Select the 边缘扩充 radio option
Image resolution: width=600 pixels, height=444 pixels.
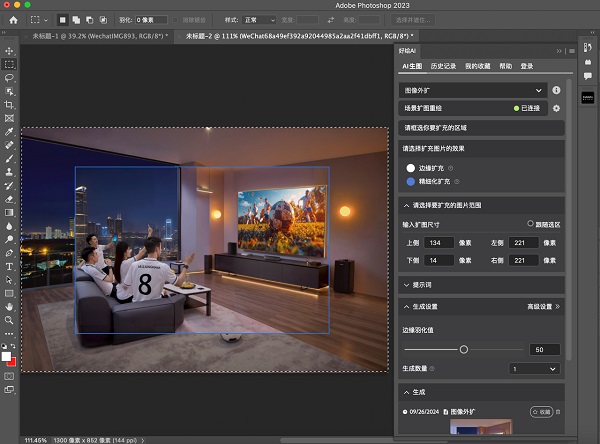410,168
